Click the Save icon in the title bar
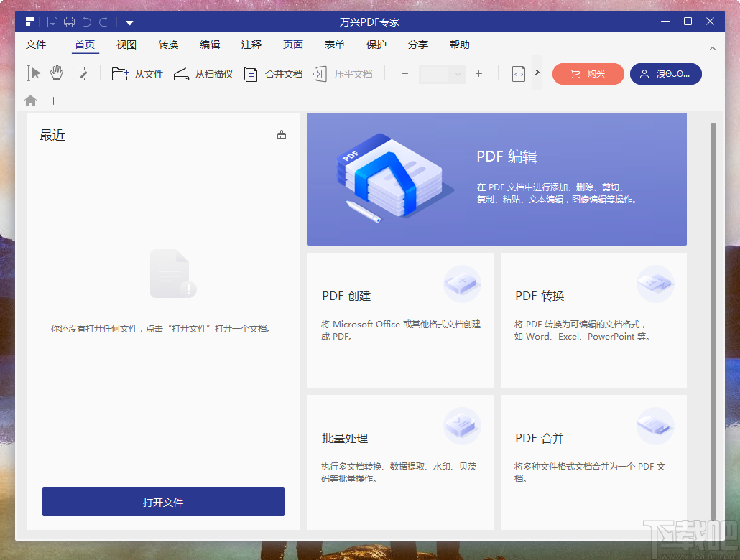 [x=51, y=21]
